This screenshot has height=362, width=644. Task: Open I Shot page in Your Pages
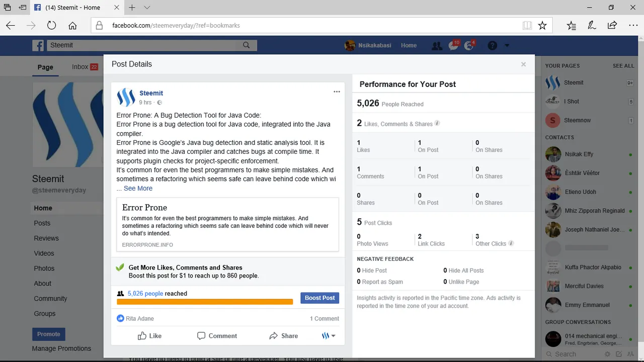coord(590,102)
